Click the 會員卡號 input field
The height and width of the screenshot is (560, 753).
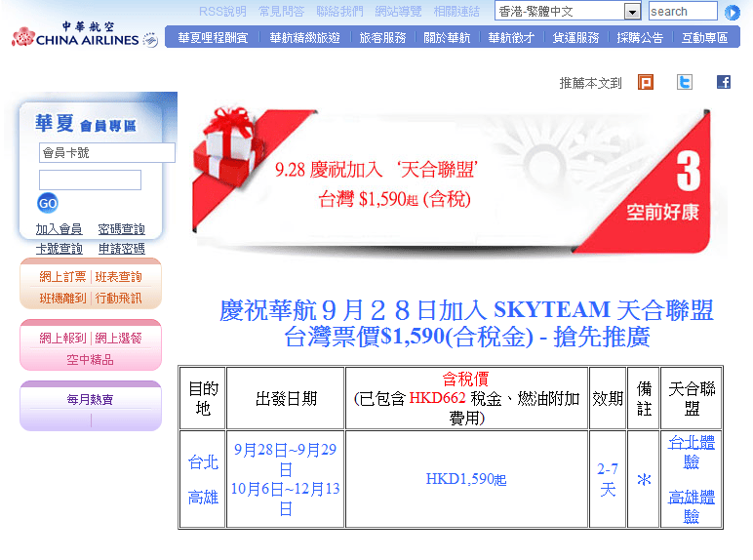[x=107, y=153]
